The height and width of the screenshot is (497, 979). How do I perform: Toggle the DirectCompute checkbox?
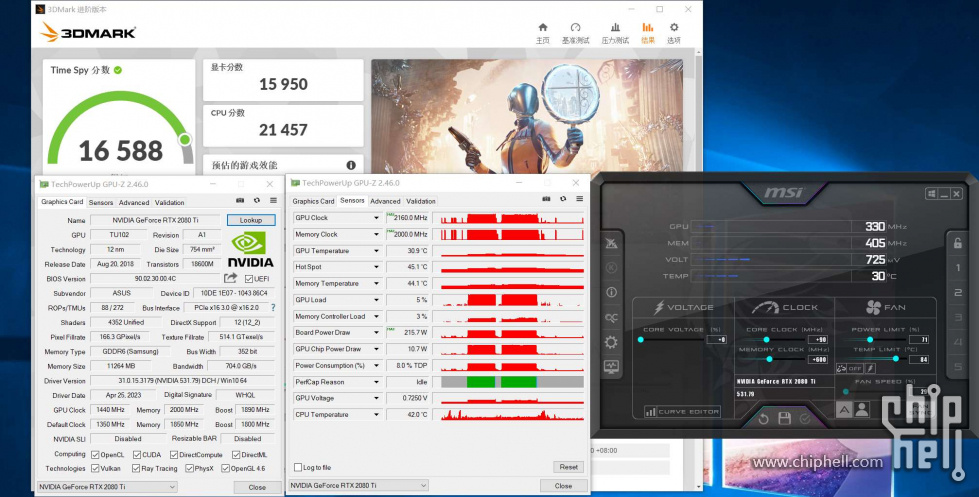(x=174, y=455)
